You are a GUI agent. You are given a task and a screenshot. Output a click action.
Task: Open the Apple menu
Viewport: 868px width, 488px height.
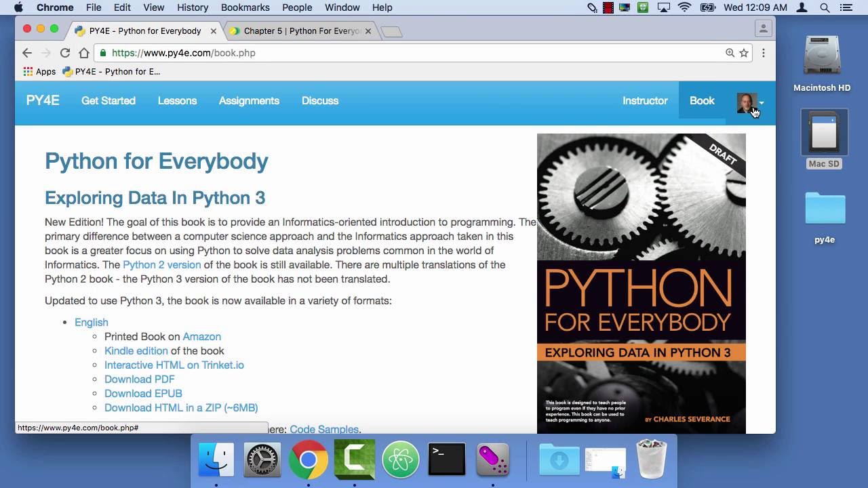[19, 7]
